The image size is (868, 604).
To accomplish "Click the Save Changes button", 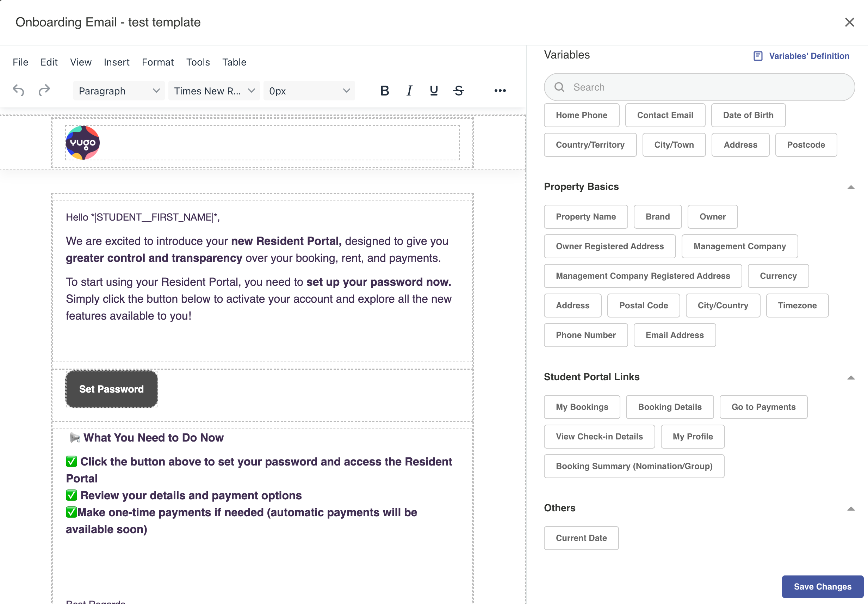I will point(822,586).
